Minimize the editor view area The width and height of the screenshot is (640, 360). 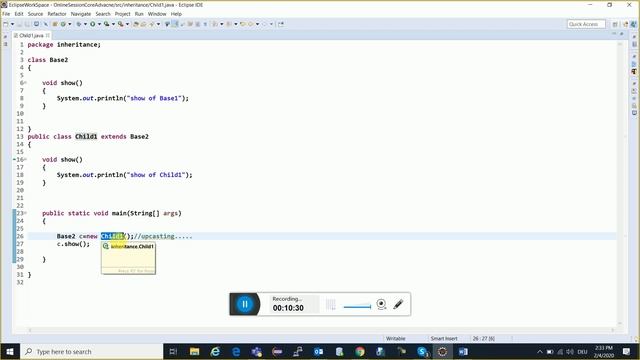point(614,33)
